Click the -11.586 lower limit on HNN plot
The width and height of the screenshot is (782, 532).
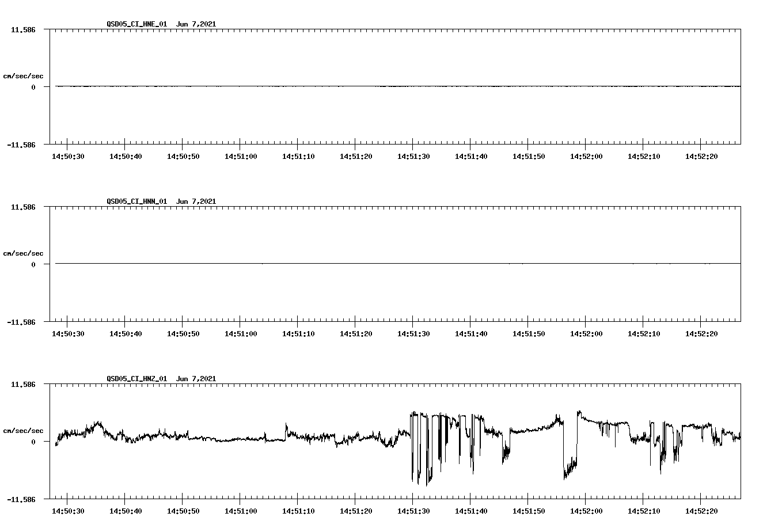(x=21, y=322)
